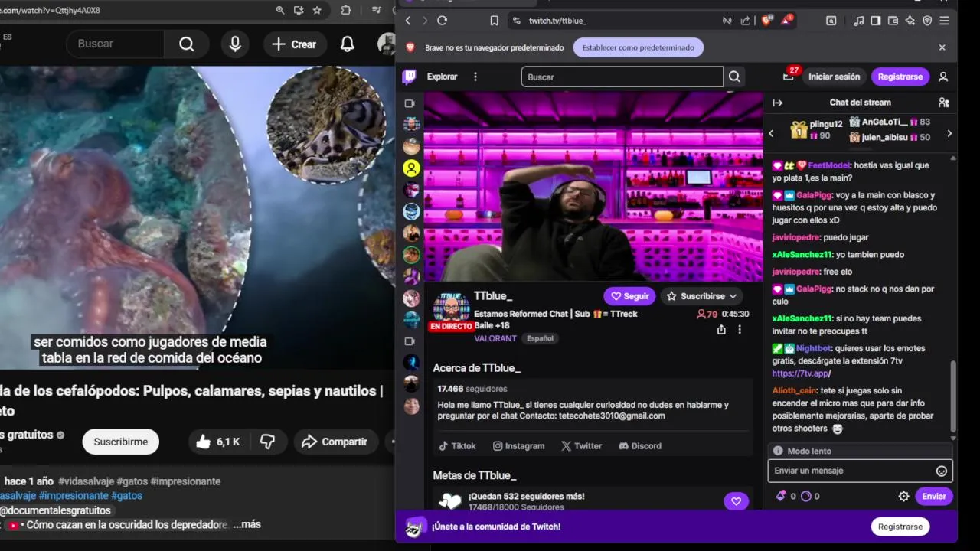Toggle the heart on followers goal
Viewport: 980px width, 551px height.
(736, 501)
